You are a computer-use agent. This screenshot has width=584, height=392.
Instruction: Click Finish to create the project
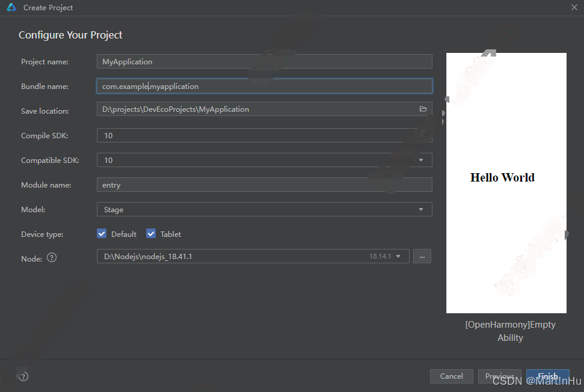pyautogui.click(x=547, y=376)
